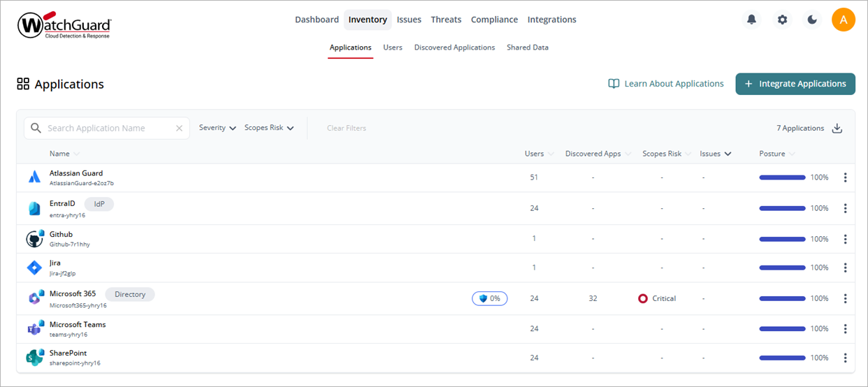Open more options for Microsoft 365 row
The height and width of the screenshot is (387, 868).
[845, 298]
